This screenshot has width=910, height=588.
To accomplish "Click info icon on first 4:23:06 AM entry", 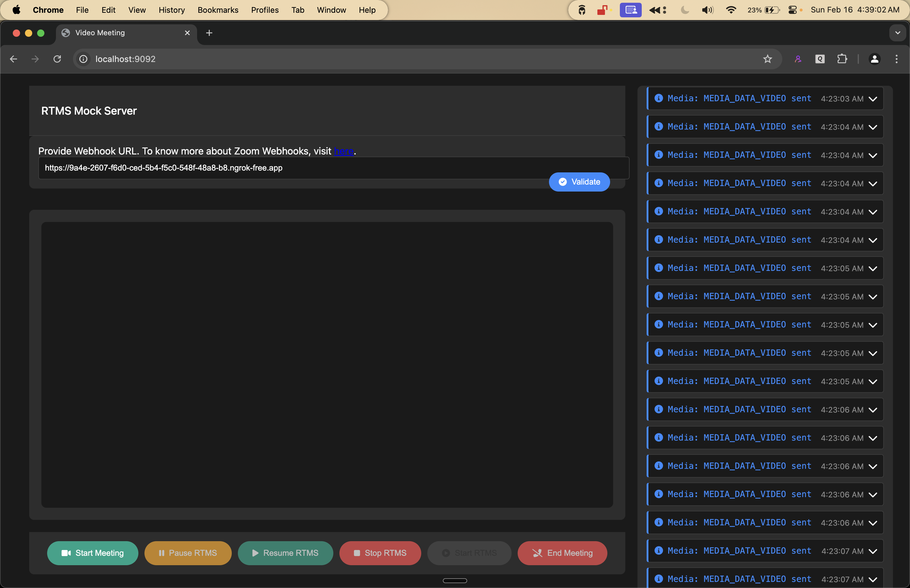I will 658,409.
